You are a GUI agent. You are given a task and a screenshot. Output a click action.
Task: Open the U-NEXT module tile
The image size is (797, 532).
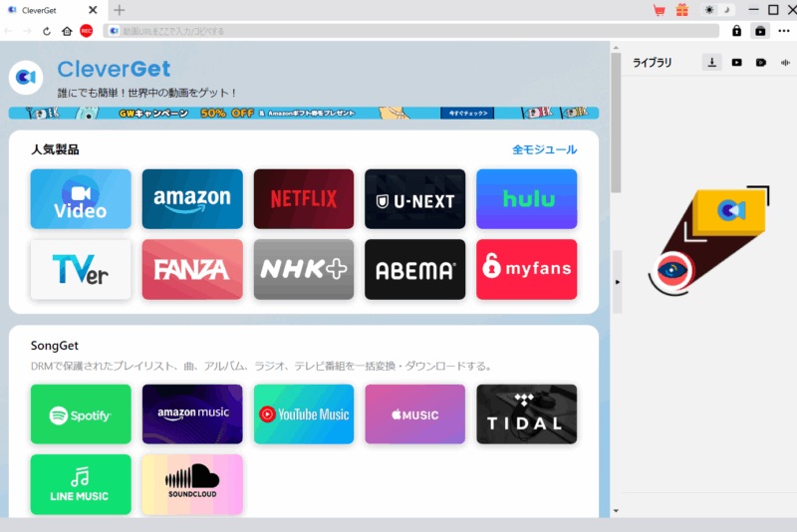click(x=414, y=199)
